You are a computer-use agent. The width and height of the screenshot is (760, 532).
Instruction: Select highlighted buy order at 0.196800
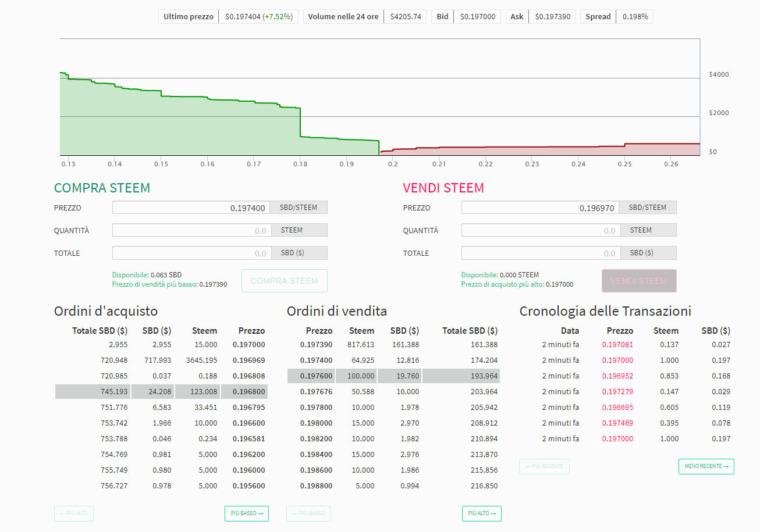(161, 391)
